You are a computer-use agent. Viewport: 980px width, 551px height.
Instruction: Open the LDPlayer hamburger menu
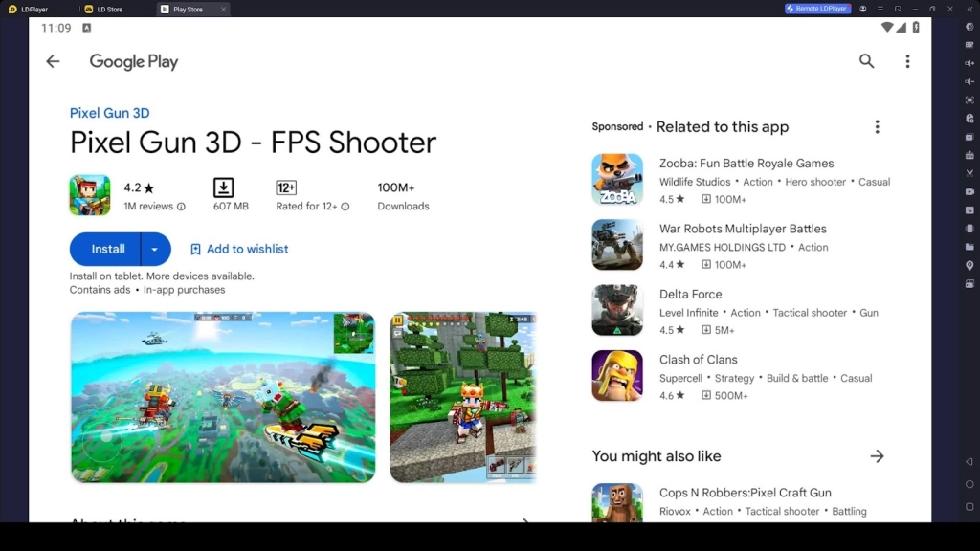click(880, 9)
